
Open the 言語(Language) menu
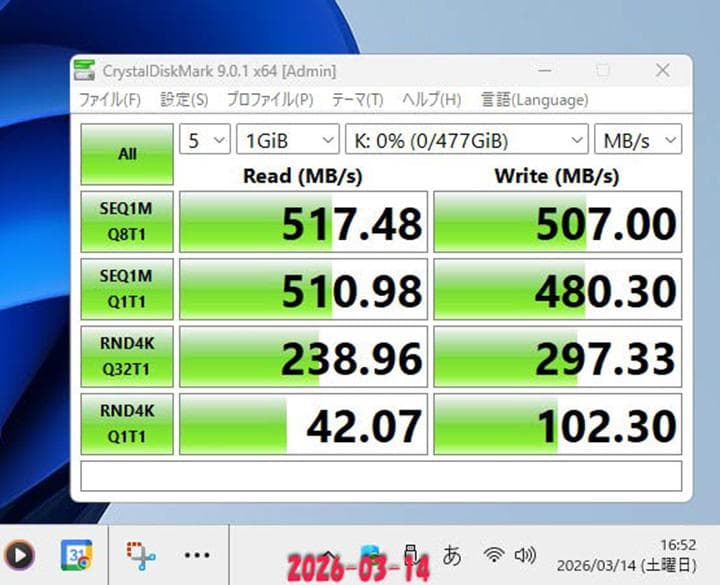tap(534, 100)
